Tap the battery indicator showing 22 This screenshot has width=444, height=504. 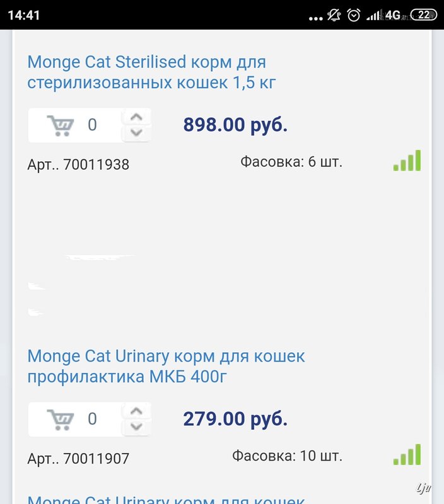coord(424,14)
